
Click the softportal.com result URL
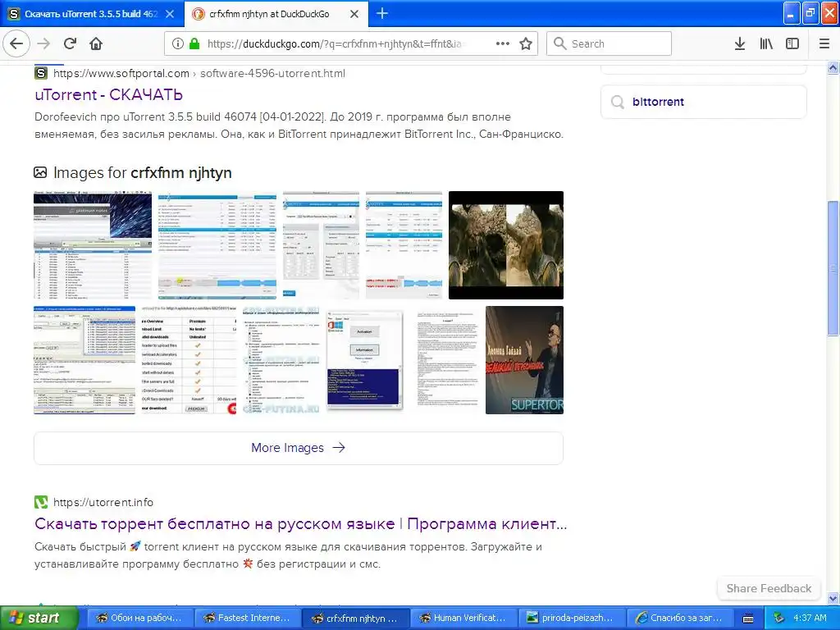[x=199, y=73]
